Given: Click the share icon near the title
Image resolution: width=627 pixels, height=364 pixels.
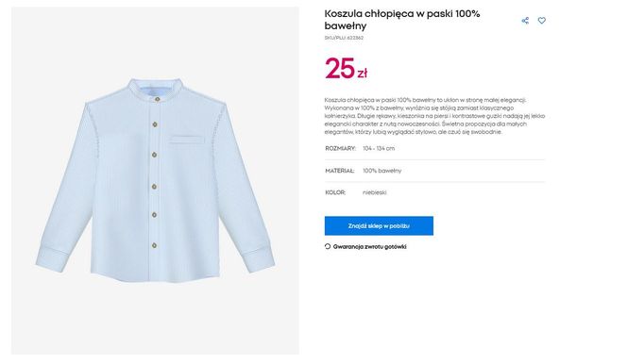Looking at the screenshot, I should (525, 21).
